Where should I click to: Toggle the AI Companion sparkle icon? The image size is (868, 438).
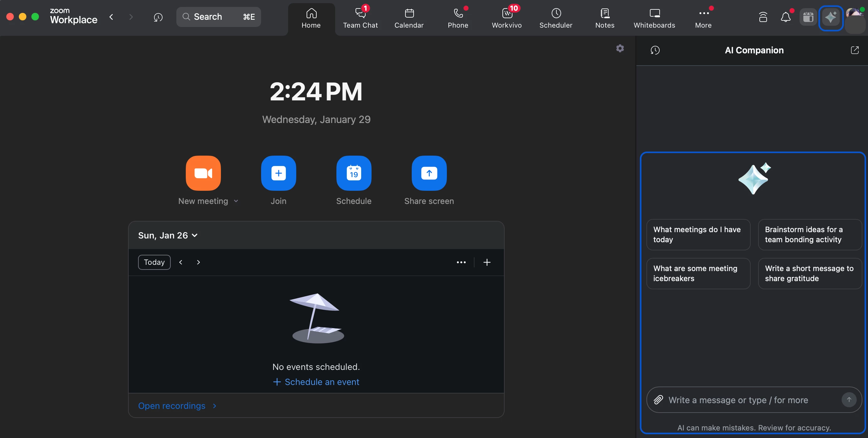point(831,17)
